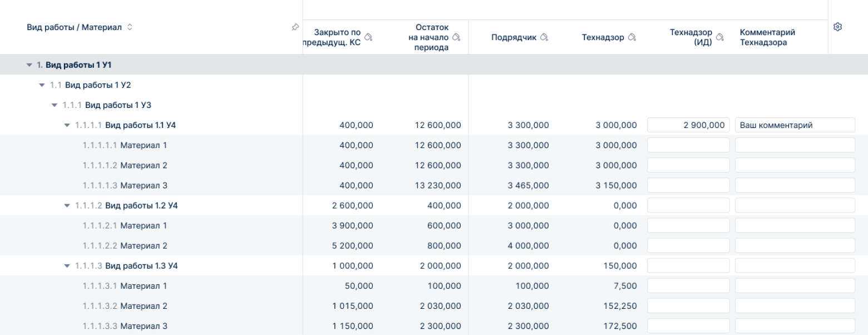Collapse 1.1.1.1 Вид работы 1.1 У4 row

click(67, 125)
